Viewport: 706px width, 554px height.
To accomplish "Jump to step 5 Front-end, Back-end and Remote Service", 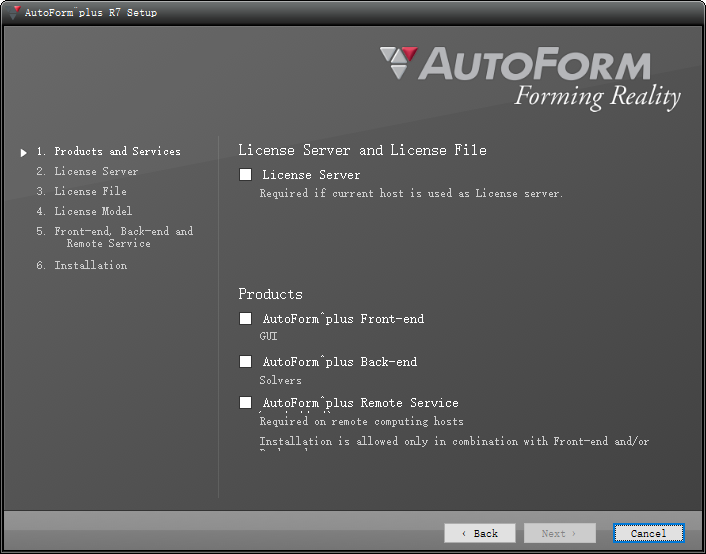I will click(x=115, y=237).
